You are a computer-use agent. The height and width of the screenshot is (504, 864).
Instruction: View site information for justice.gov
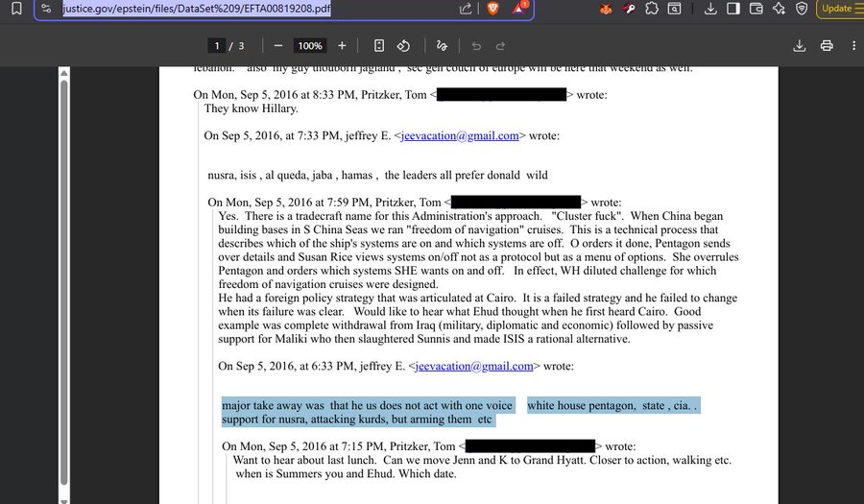[x=46, y=9]
